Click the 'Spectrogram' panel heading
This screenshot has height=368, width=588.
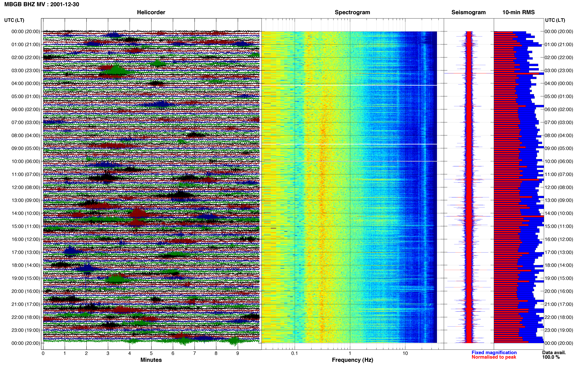(352, 12)
